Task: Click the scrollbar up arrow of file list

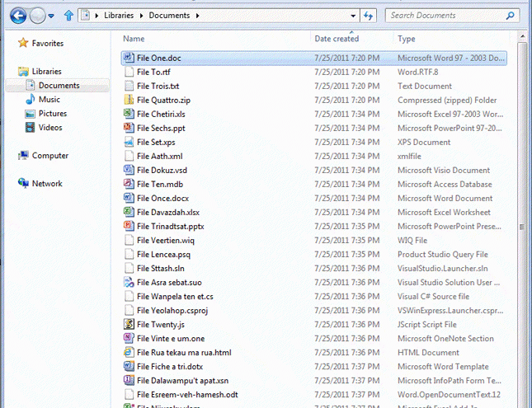Action: point(522,36)
